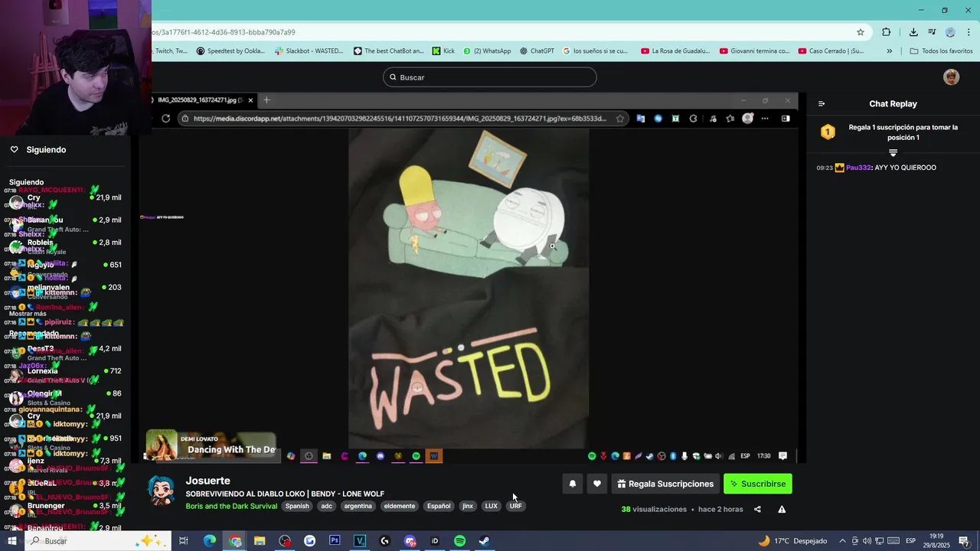Open Robleis channel in sidebar
The width and height of the screenshot is (980, 551).
coord(65,246)
